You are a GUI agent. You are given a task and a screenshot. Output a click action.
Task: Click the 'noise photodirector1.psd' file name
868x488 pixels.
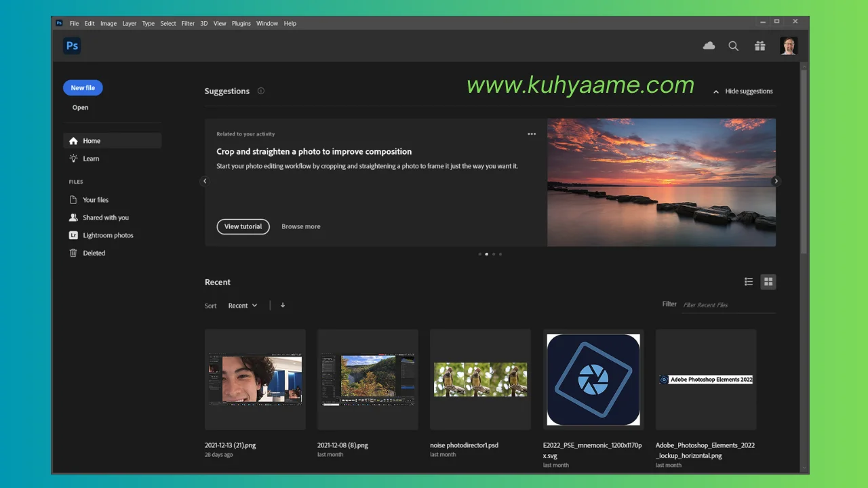[464, 445]
